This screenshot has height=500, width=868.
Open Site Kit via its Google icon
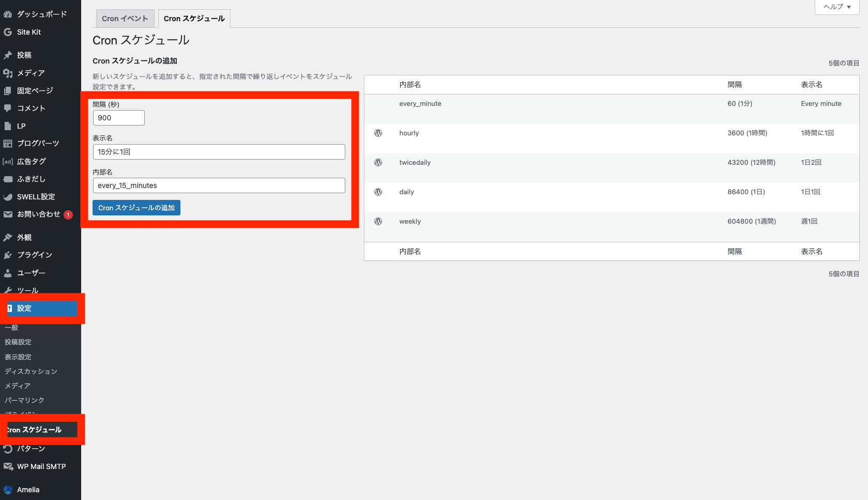(8, 32)
